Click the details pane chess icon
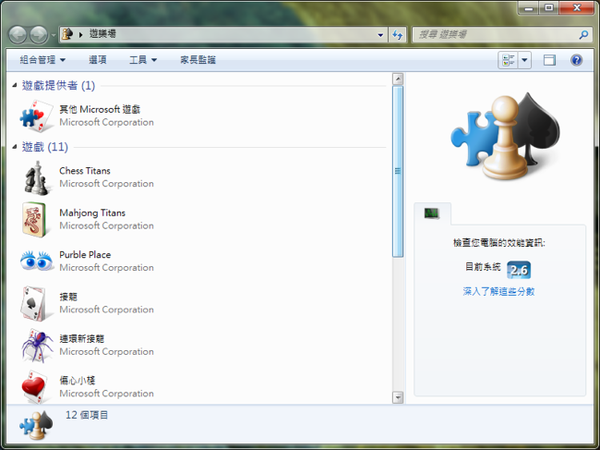The width and height of the screenshot is (600, 450). [36, 425]
